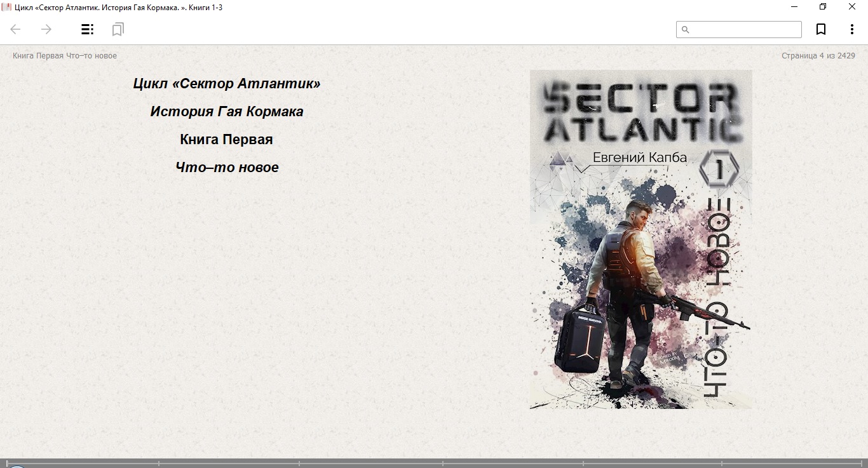Open the three-dot more options menu
This screenshot has height=468, width=868.
coord(852,29)
